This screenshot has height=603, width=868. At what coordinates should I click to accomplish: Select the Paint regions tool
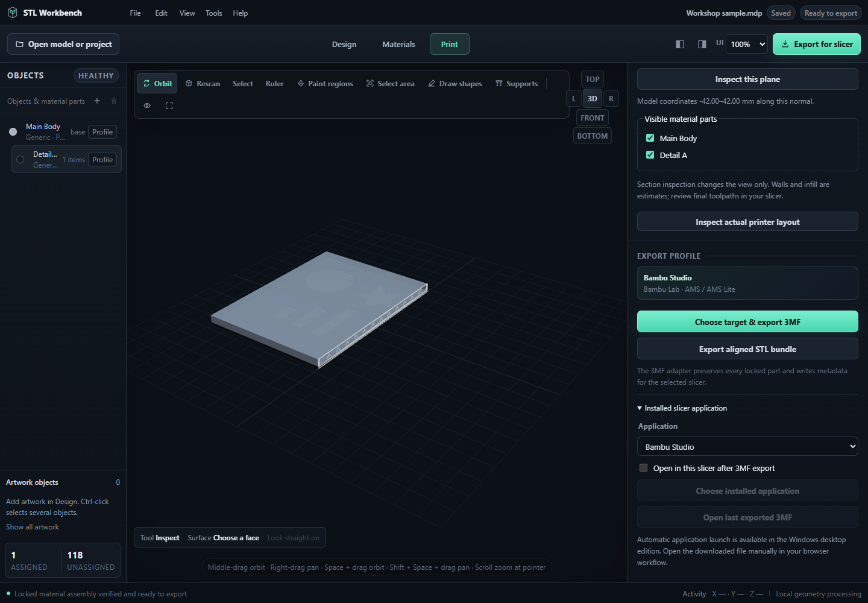pyautogui.click(x=325, y=83)
